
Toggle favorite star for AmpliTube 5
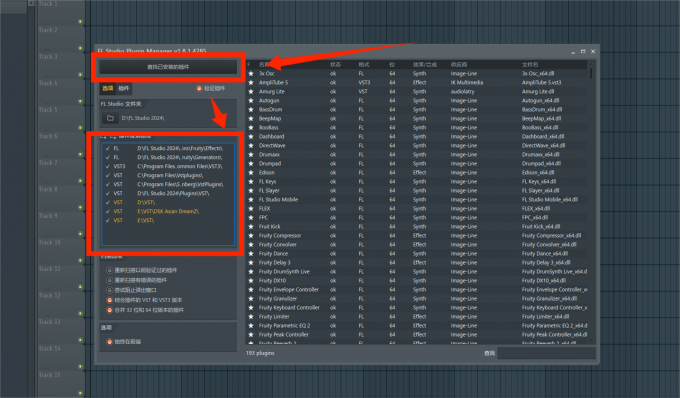pyautogui.click(x=251, y=82)
